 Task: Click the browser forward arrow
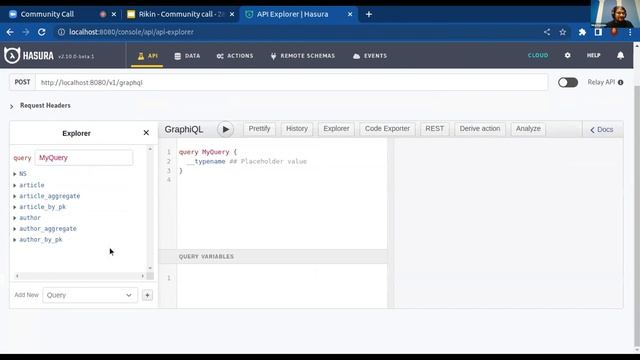(x=26, y=32)
